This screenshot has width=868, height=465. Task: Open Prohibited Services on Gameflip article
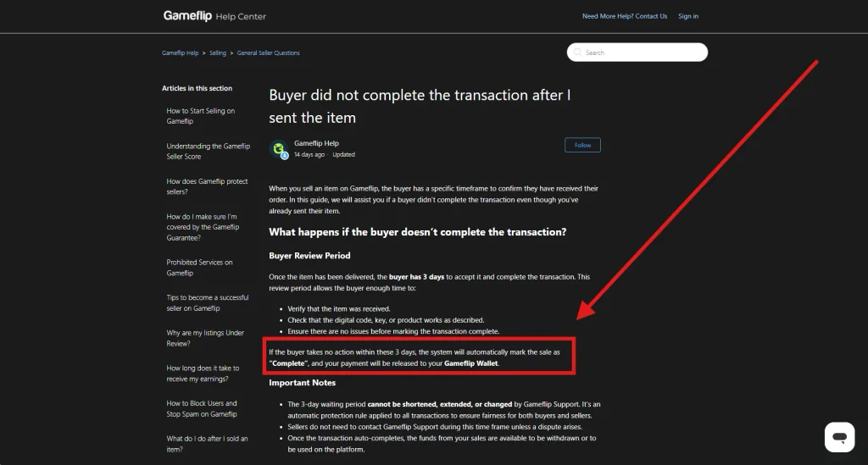coord(199,268)
